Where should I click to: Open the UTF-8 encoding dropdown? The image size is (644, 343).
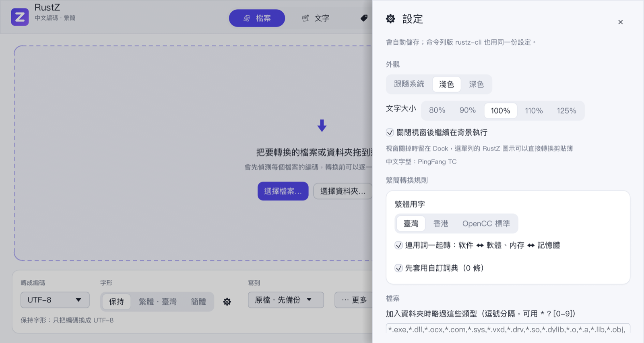click(55, 300)
